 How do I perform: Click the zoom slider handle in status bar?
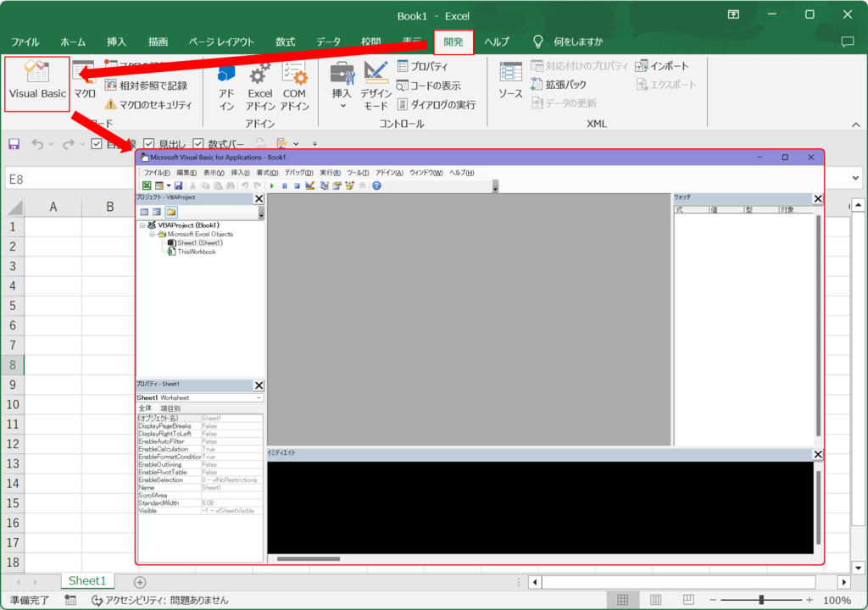click(761, 600)
